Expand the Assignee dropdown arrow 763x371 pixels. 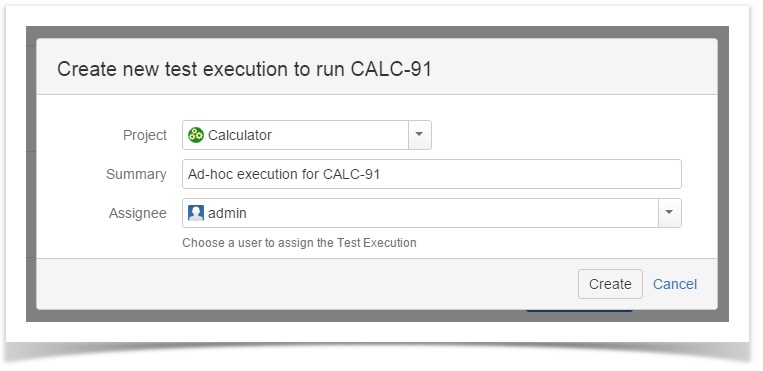tap(670, 213)
